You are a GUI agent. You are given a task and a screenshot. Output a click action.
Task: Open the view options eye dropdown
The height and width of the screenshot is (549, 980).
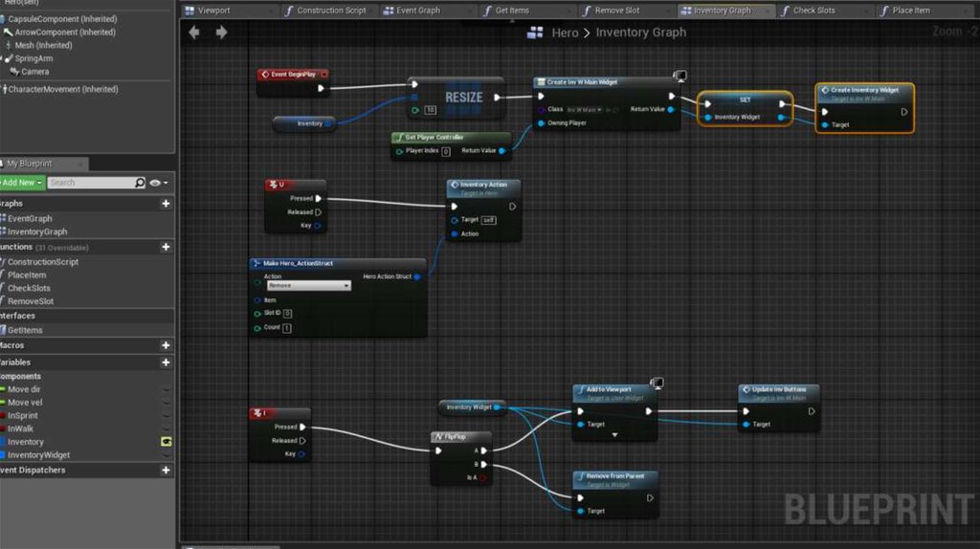click(x=158, y=183)
